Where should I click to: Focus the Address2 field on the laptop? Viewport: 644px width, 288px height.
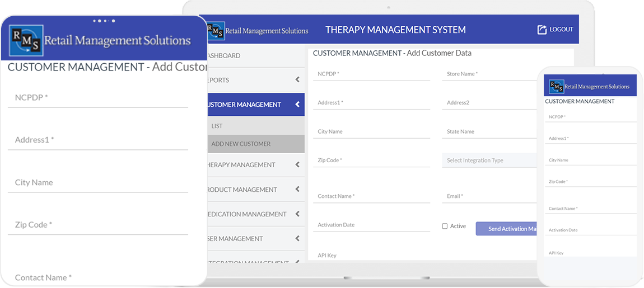coord(489,103)
